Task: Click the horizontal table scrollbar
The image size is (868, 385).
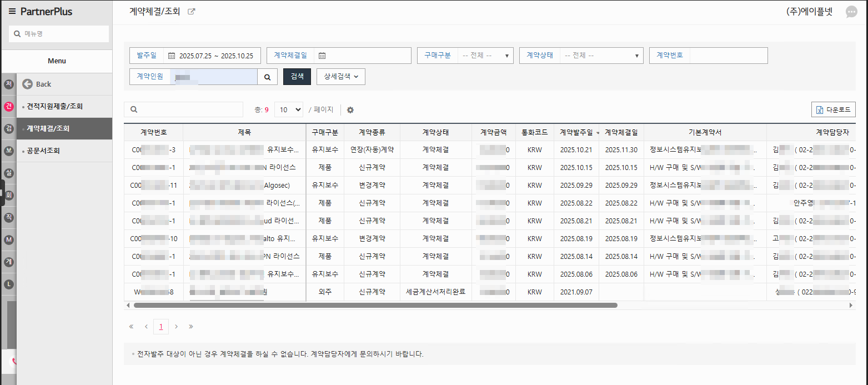Action: coord(375,305)
